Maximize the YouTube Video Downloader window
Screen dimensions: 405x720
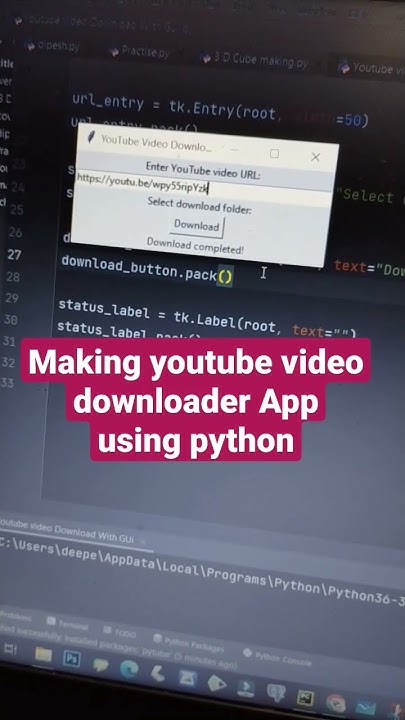click(274, 154)
